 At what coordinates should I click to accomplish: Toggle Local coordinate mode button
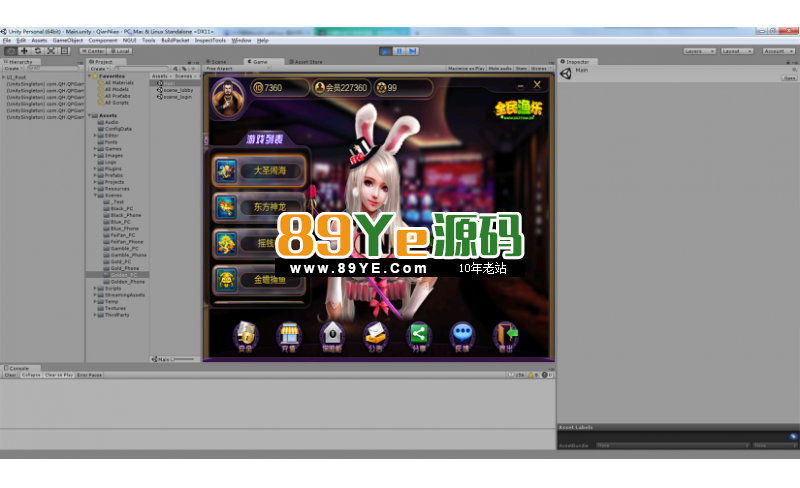click(120, 51)
